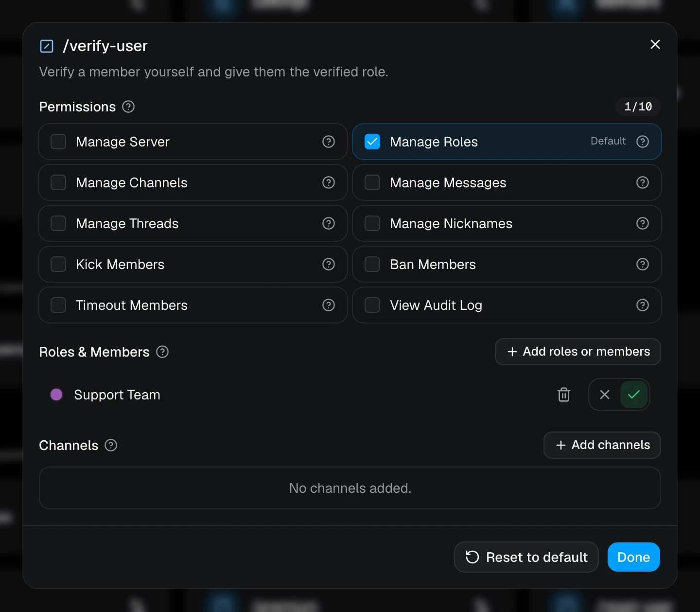The image size is (700, 612).
Task: Open the Channels help icon
Action: (x=111, y=445)
